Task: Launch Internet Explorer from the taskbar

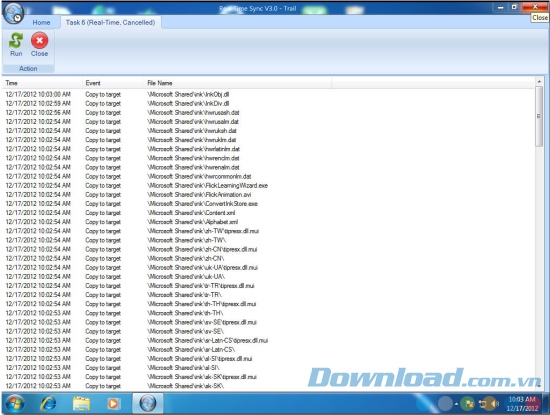Action: (x=48, y=403)
